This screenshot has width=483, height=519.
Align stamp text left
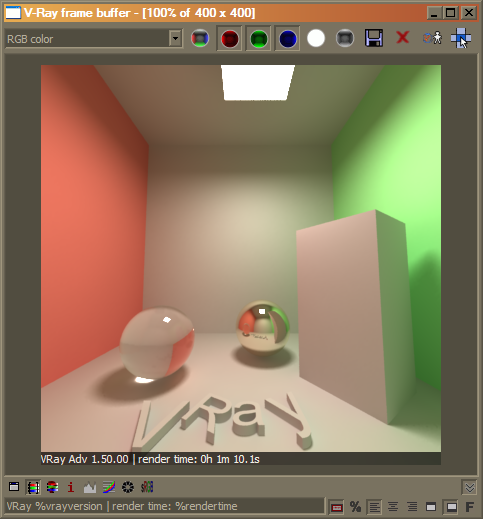[374, 507]
